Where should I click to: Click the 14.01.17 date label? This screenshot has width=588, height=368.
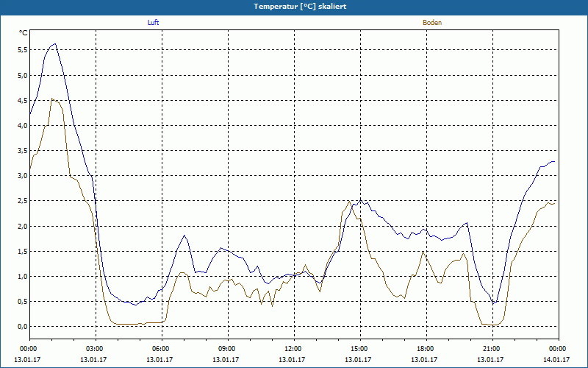556,359
